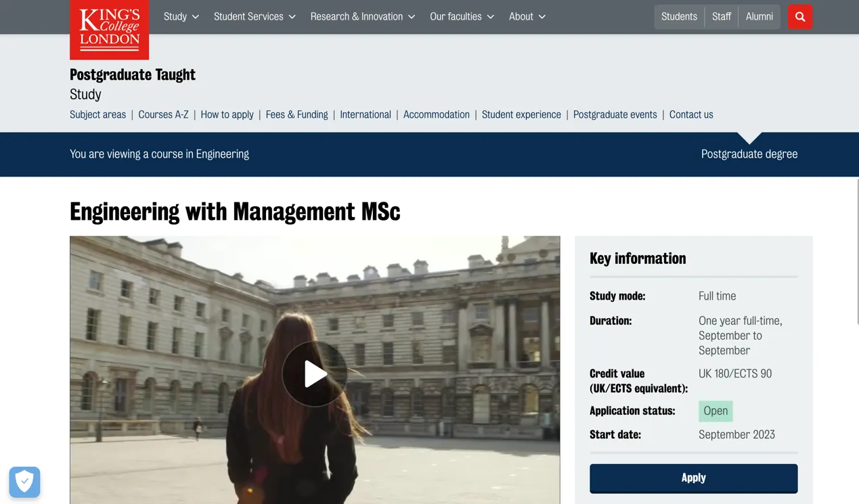Click the Contact us link

coord(690,114)
